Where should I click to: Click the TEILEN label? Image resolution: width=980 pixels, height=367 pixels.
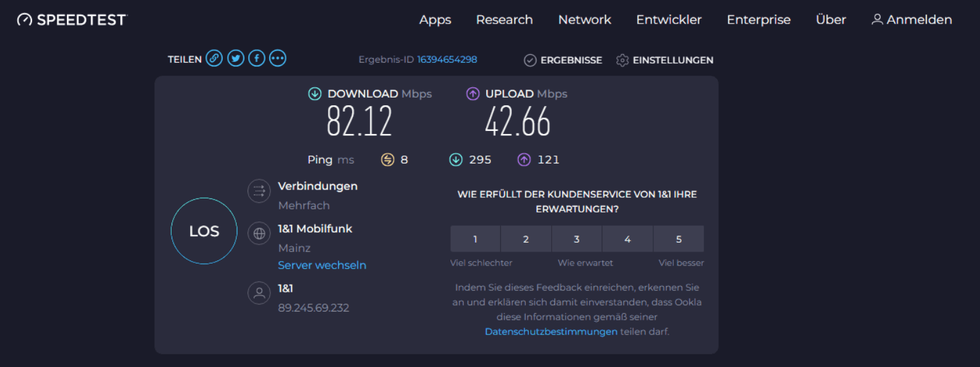[x=185, y=59]
